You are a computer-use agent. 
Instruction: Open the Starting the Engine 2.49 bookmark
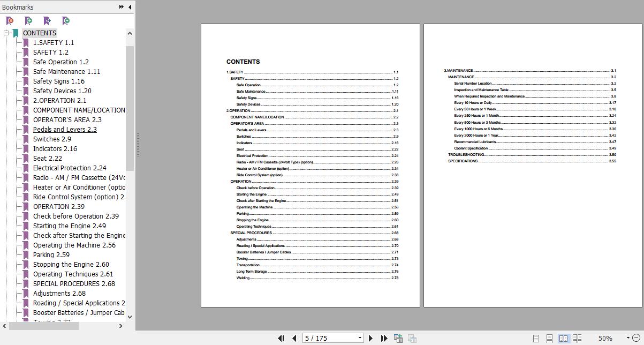[70, 226]
